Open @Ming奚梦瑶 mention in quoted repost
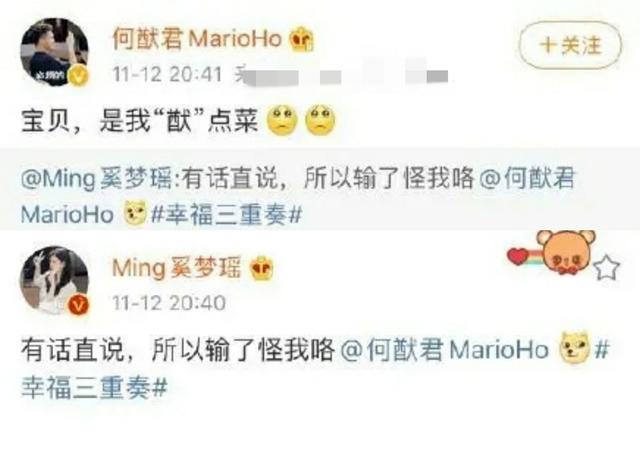The width and height of the screenshot is (640, 454). [x=96, y=179]
